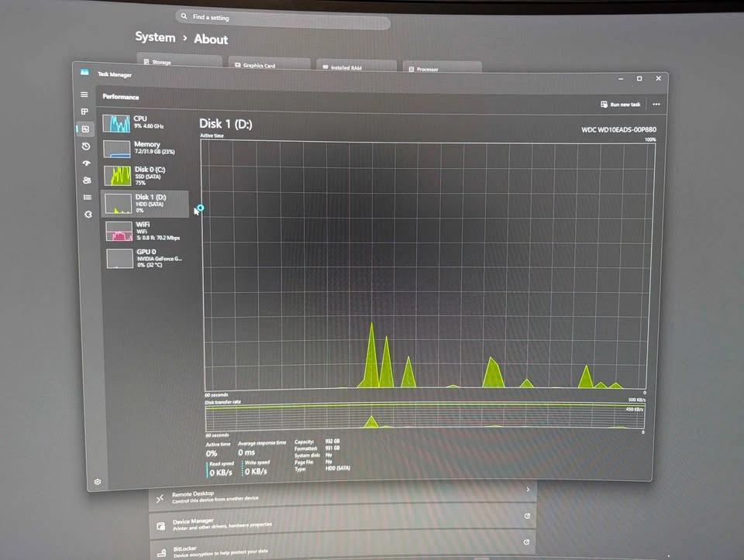Click the WiFi mini graph thumbnail
Screen dimensions: 744x560
[x=119, y=232]
